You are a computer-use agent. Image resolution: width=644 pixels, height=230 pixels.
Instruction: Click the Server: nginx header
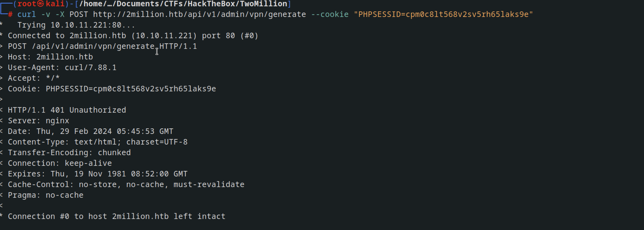[38, 121]
